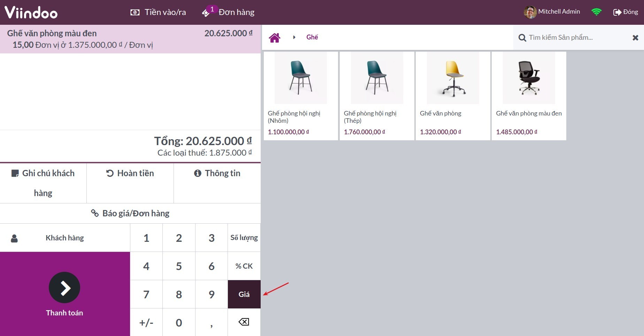Open Thông tin product info

click(x=217, y=183)
